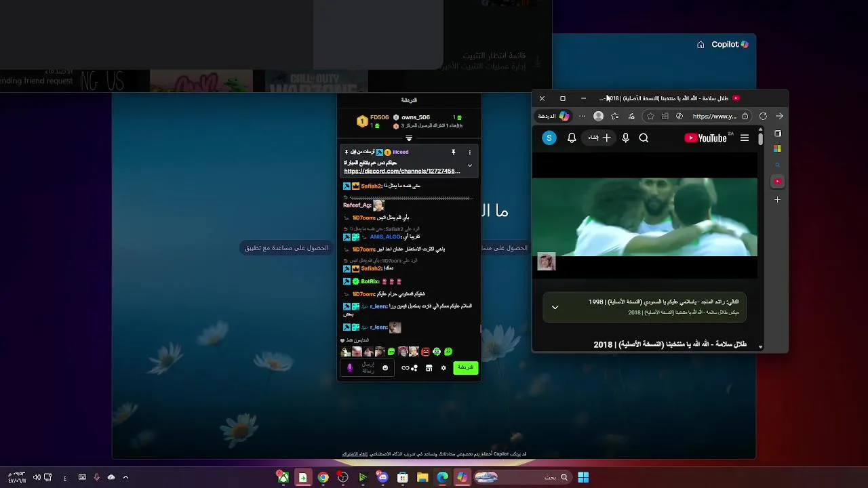Add page to favorites star icon
Viewport: 868px width, 488px height.
pyautogui.click(x=650, y=117)
